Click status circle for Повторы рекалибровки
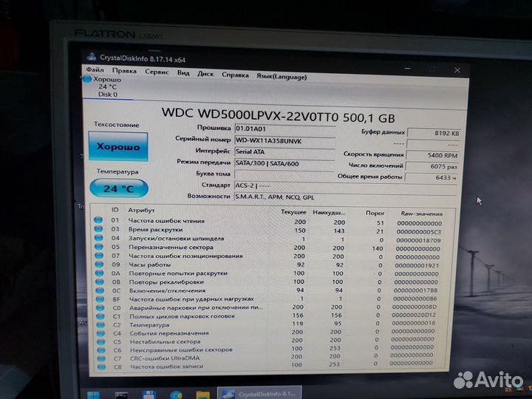This screenshot has height=399, width=532. click(100, 282)
